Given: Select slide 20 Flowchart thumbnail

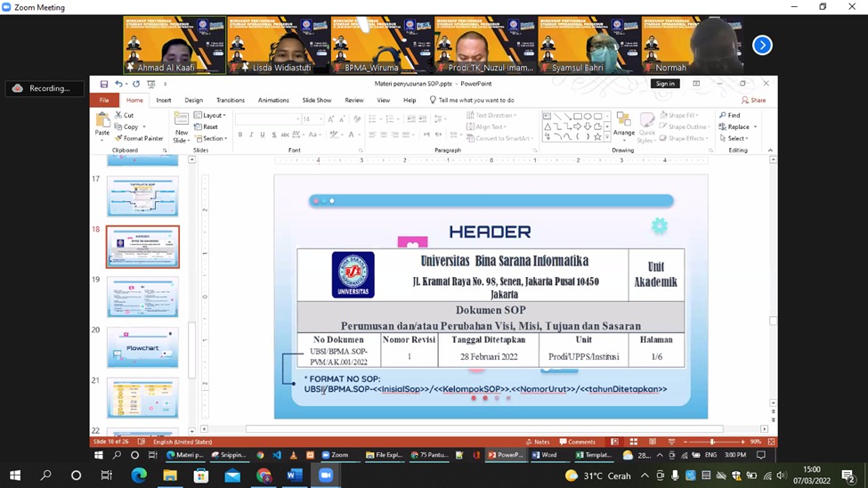Looking at the screenshot, I should 142,348.
